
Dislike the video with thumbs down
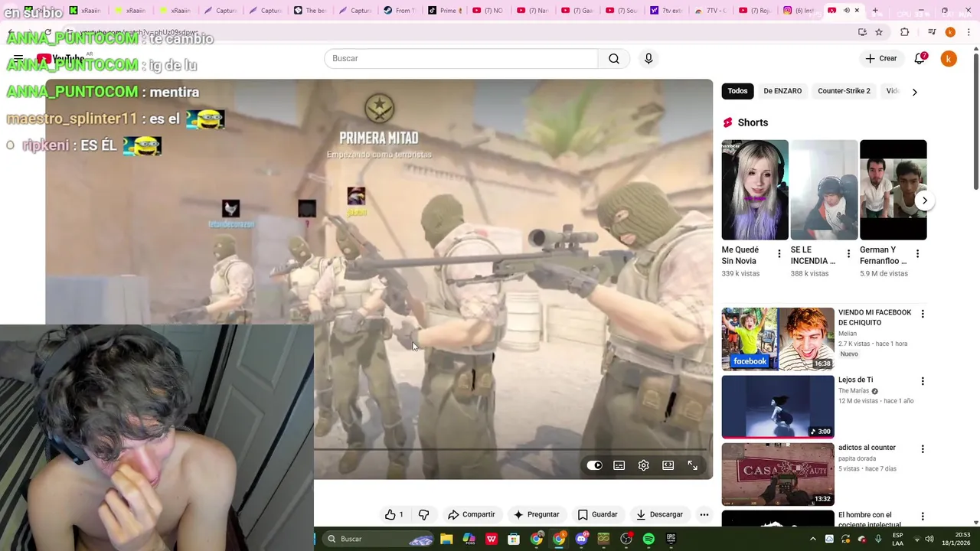[423, 514]
